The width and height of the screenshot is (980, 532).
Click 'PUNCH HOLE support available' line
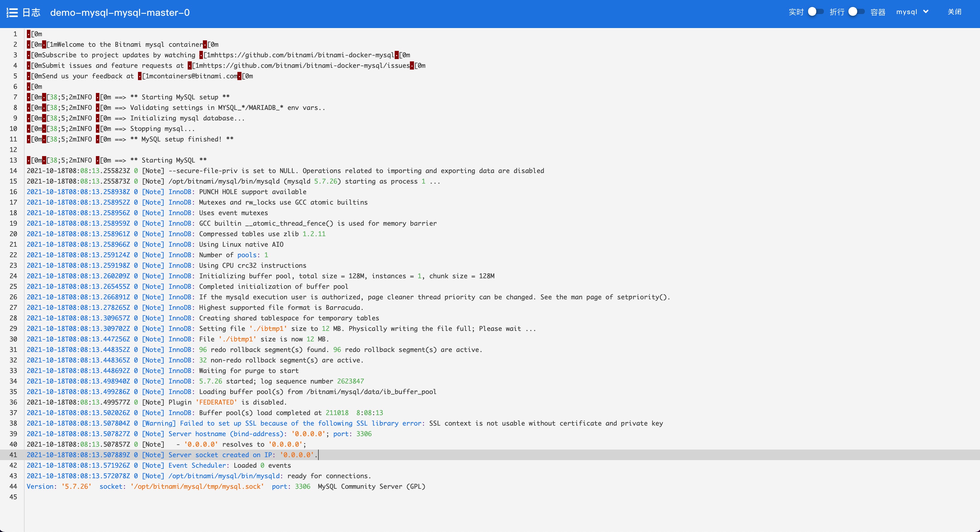[x=167, y=192]
